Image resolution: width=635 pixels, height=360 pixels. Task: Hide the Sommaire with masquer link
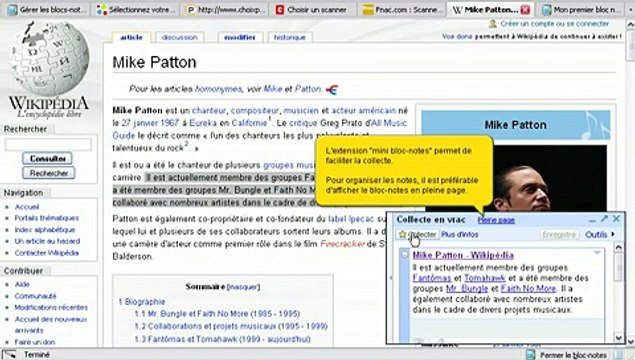[x=243, y=287]
